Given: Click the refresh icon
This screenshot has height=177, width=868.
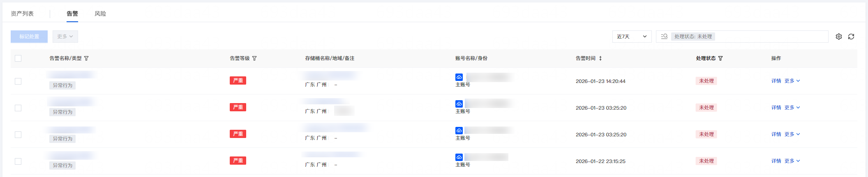Looking at the screenshot, I should tap(851, 37).
